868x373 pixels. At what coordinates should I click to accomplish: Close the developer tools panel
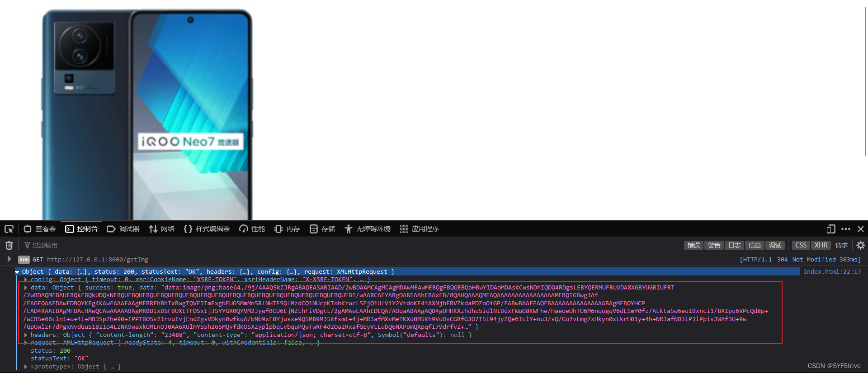pyautogui.click(x=861, y=229)
